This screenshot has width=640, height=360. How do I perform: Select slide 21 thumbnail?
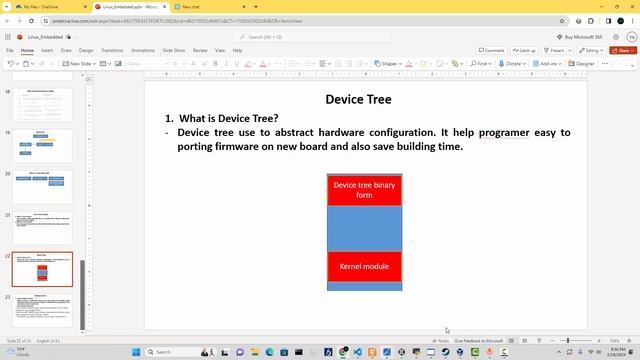pyautogui.click(x=42, y=228)
